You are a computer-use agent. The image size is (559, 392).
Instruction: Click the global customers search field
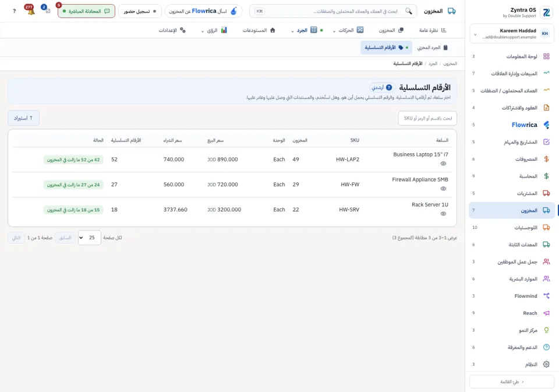click(x=333, y=11)
